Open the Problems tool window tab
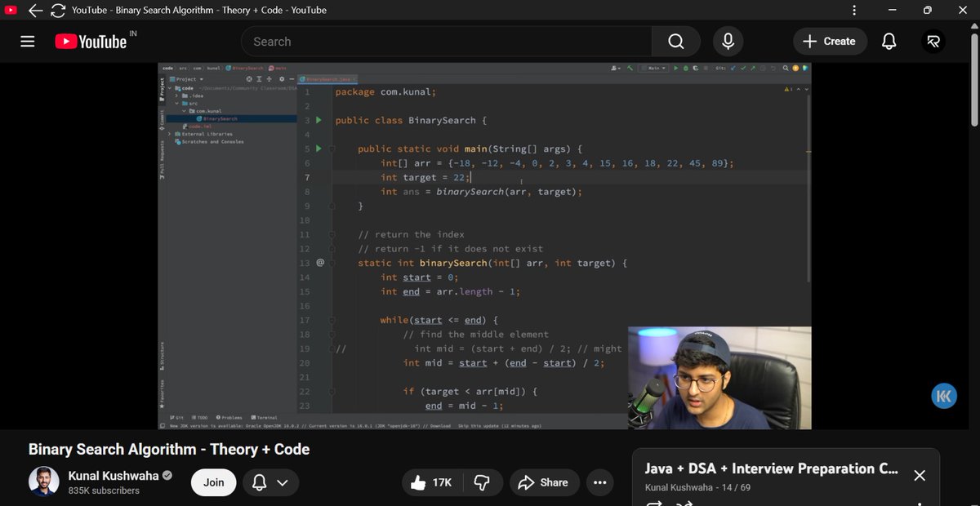 click(228, 418)
